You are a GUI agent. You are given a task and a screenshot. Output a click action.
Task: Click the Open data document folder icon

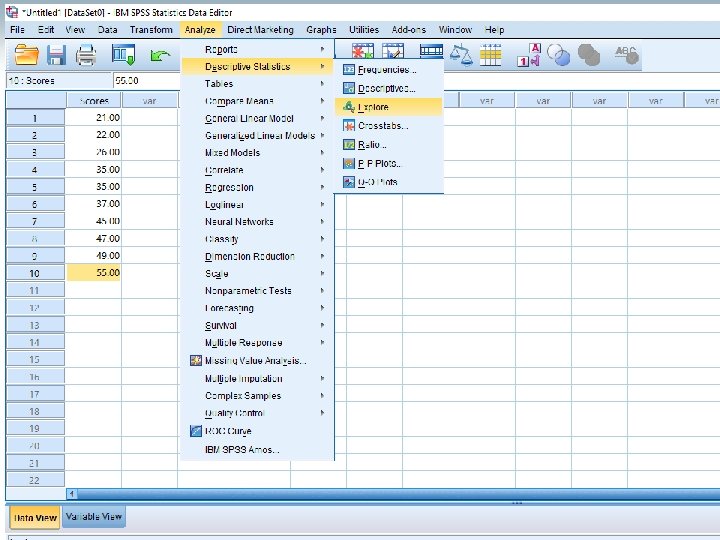tap(27, 55)
